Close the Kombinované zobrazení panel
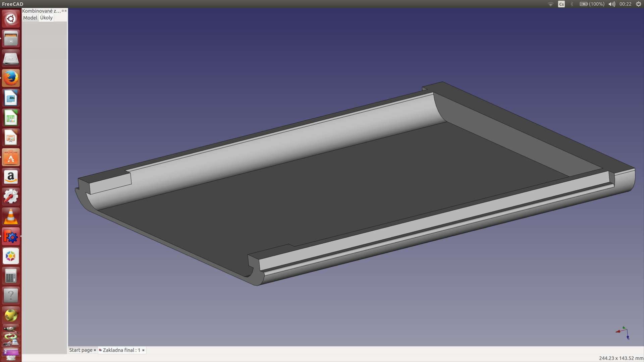The height and width of the screenshot is (362, 644). (65, 11)
